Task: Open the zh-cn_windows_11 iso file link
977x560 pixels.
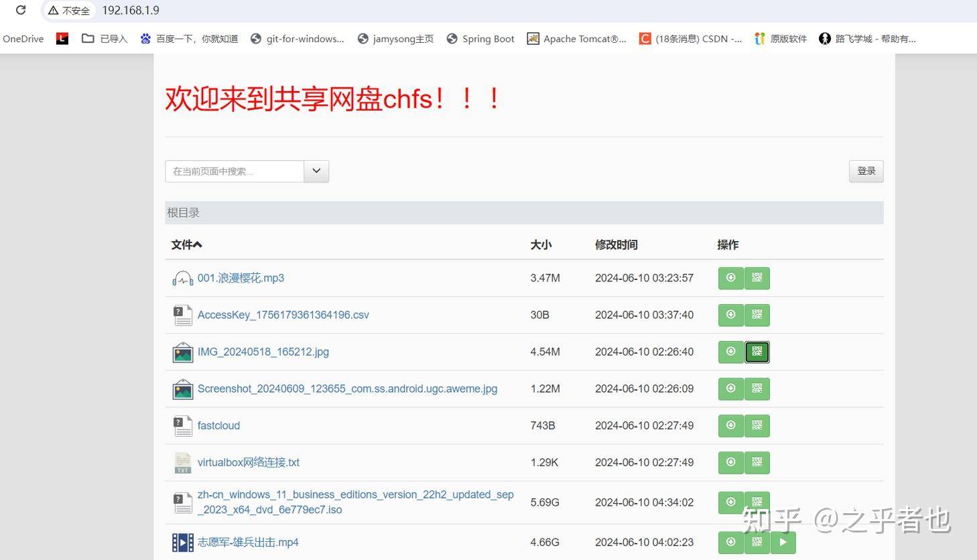Action: 355,502
